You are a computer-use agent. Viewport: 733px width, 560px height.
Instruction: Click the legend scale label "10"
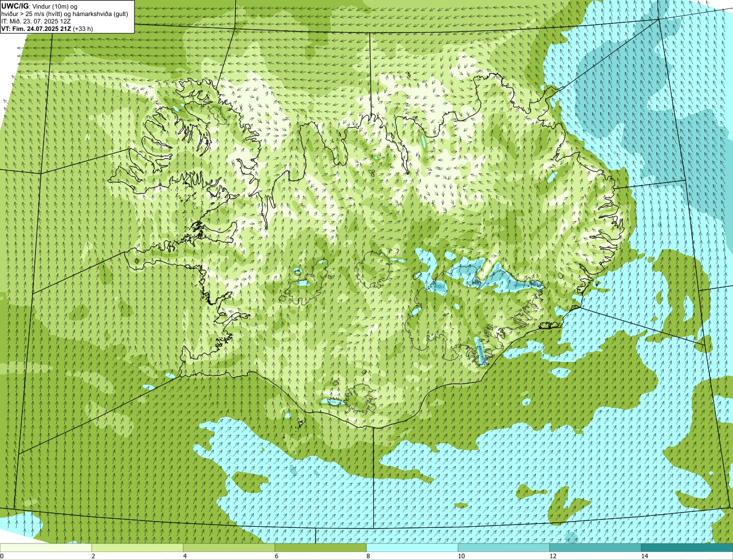(x=461, y=556)
